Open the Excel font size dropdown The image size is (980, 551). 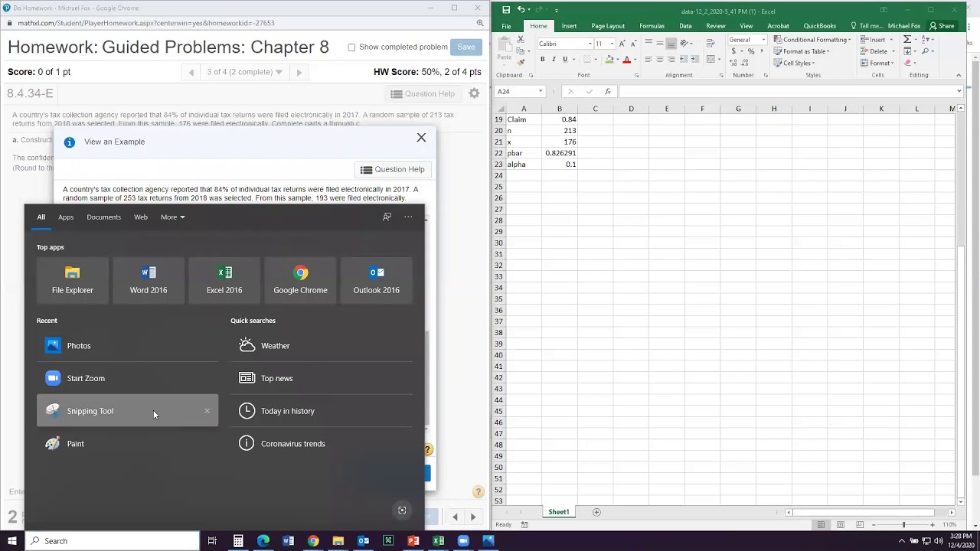(611, 44)
